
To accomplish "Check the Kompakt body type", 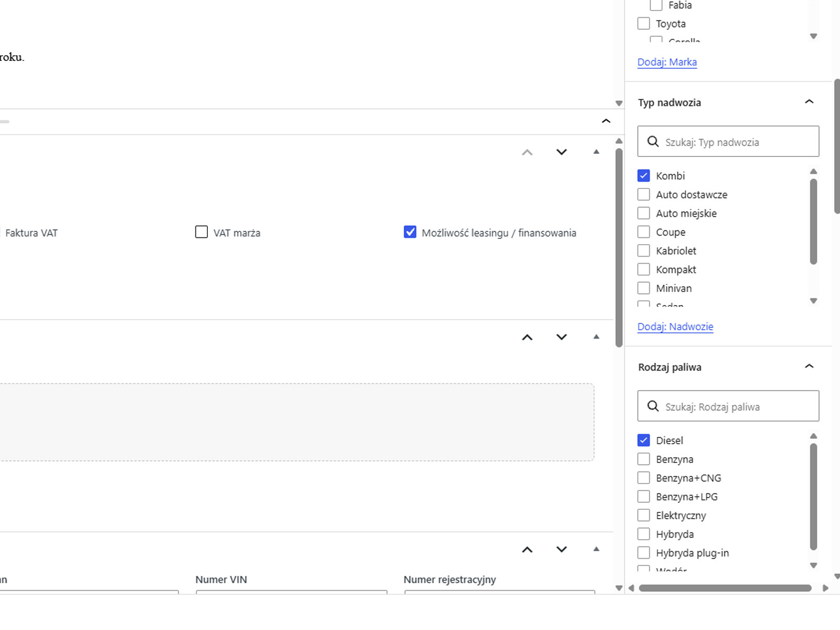I will [644, 269].
